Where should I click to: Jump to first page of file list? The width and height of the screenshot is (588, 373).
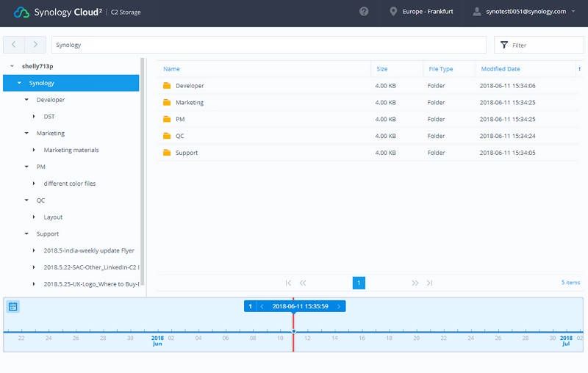click(x=288, y=283)
